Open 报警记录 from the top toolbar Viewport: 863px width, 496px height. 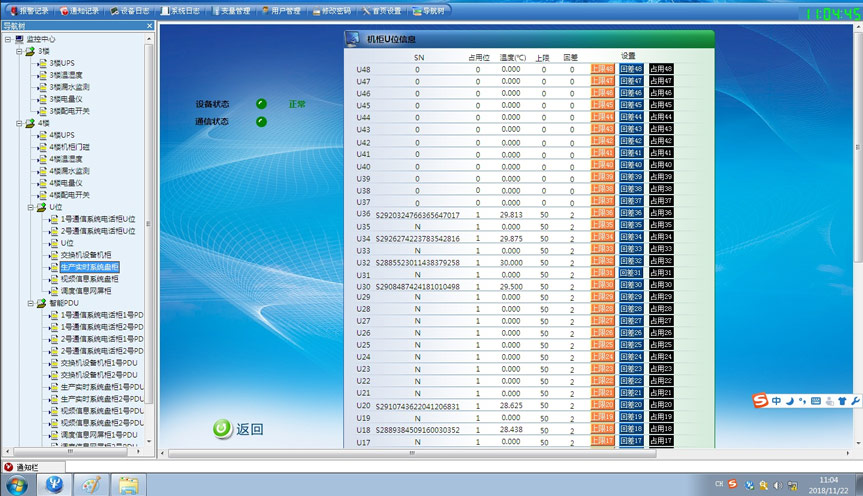[x=29, y=11]
